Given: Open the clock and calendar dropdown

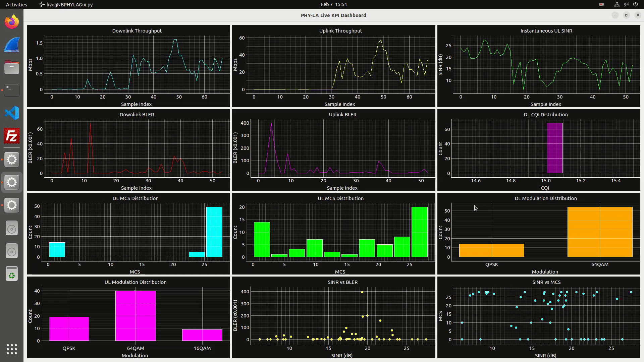Looking at the screenshot, I should [333, 4].
